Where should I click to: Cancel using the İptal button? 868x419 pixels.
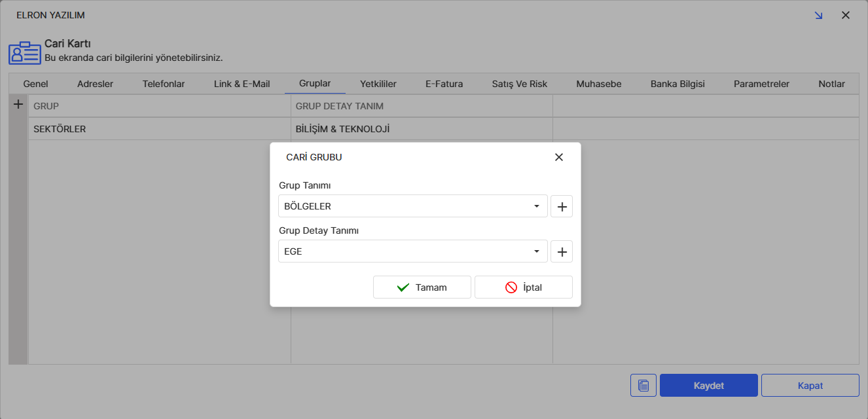tap(523, 287)
